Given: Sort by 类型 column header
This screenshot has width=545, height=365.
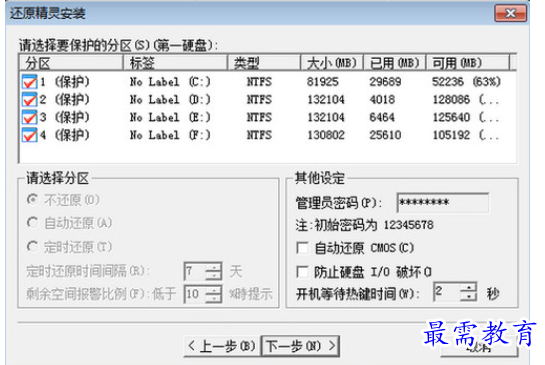Looking at the screenshot, I should click(264, 63).
